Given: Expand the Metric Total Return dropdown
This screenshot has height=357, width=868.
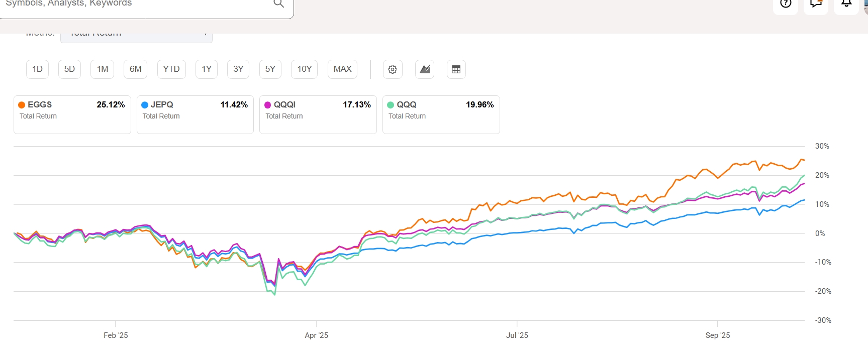Looking at the screenshot, I should pyautogui.click(x=136, y=36).
